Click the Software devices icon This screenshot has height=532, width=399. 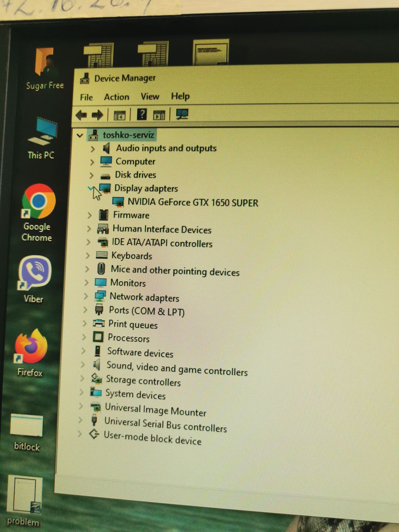click(98, 351)
